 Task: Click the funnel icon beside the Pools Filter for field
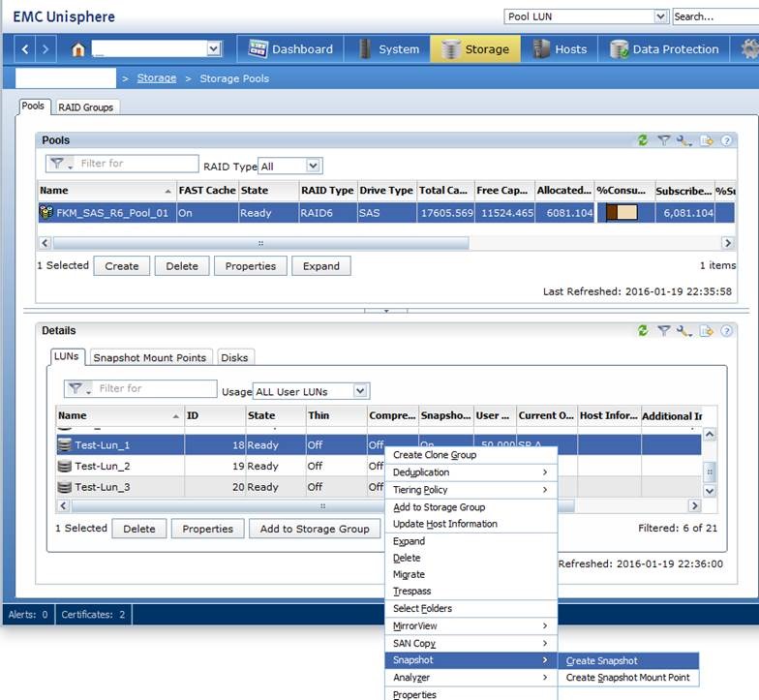click(60, 164)
